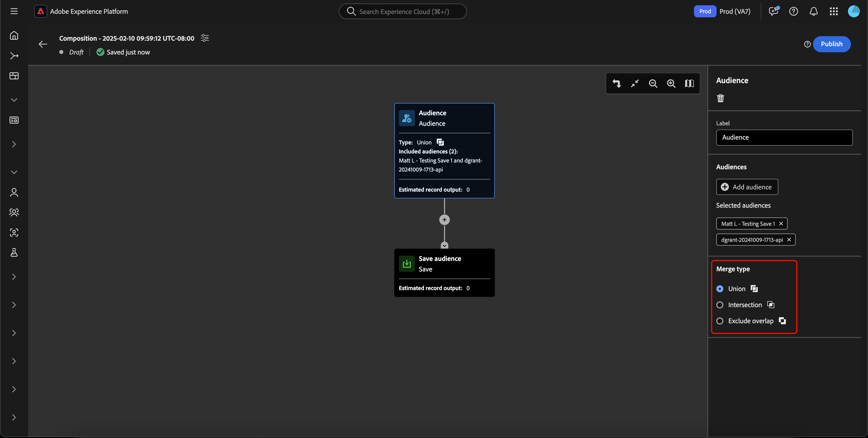Open the hamburger navigation menu
868x438 pixels.
[14, 12]
